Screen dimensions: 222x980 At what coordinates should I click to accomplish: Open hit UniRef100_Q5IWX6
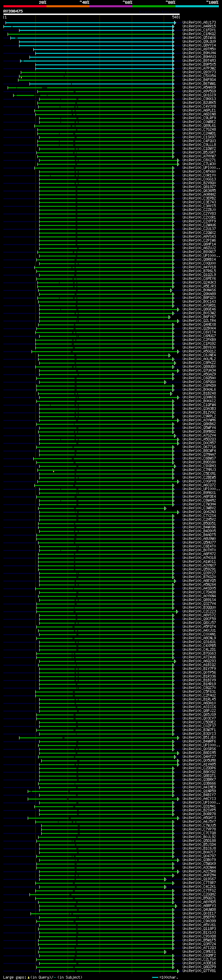[x=199, y=38]
